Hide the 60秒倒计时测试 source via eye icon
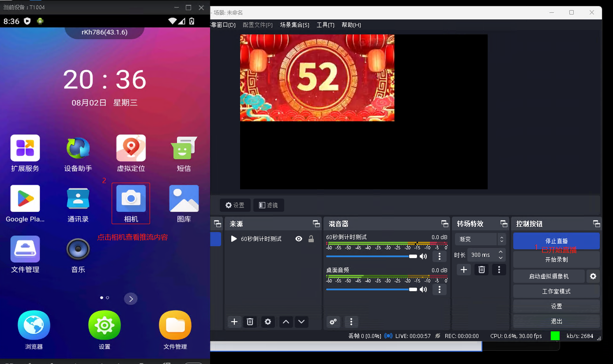 click(x=299, y=239)
